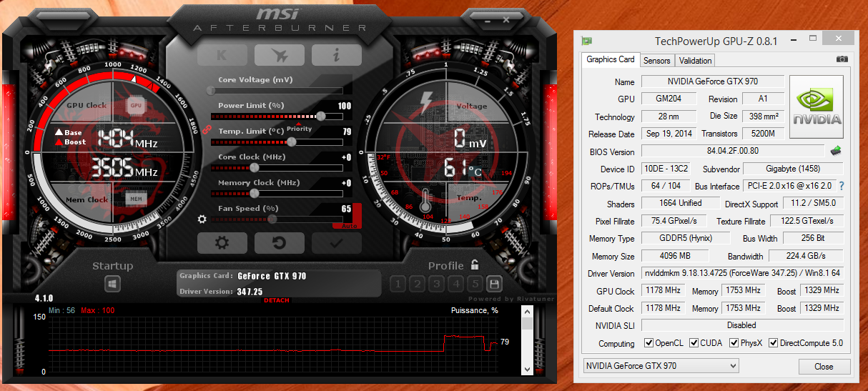Click the fan settings gear beside Fan Speed
The height and width of the screenshot is (391, 868).
click(x=202, y=219)
